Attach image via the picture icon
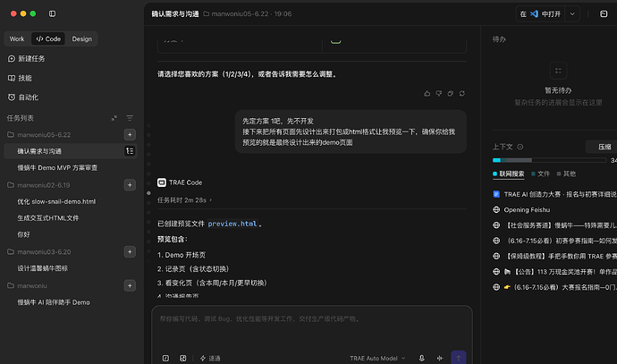Viewport: 617px width, 364px height. coord(183,358)
